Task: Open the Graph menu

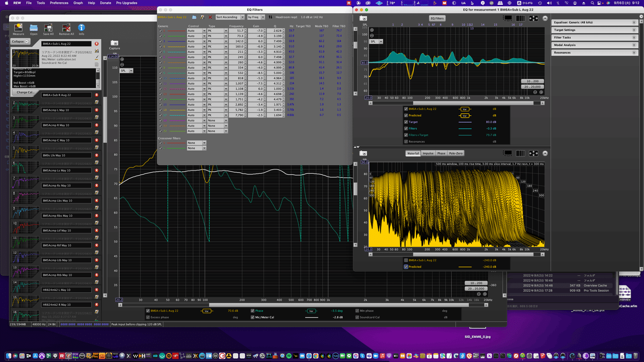Action: click(x=78, y=3)
